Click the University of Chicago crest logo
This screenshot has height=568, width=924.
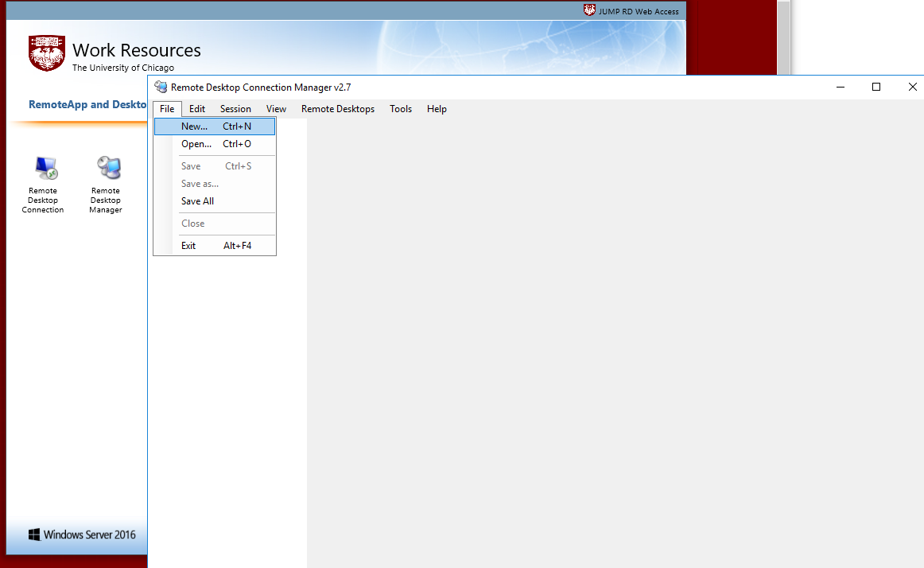pyautogui.click(x=46, y=53)
